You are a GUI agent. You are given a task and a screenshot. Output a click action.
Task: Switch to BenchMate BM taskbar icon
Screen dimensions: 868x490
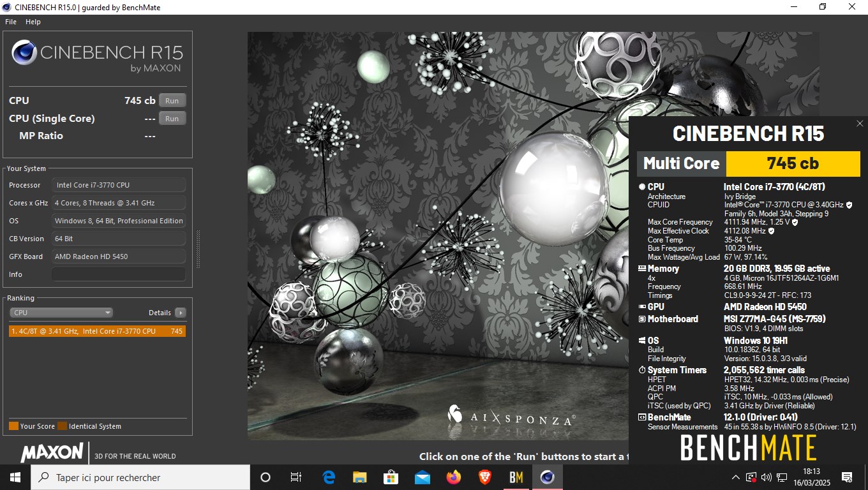click(516, 477)
